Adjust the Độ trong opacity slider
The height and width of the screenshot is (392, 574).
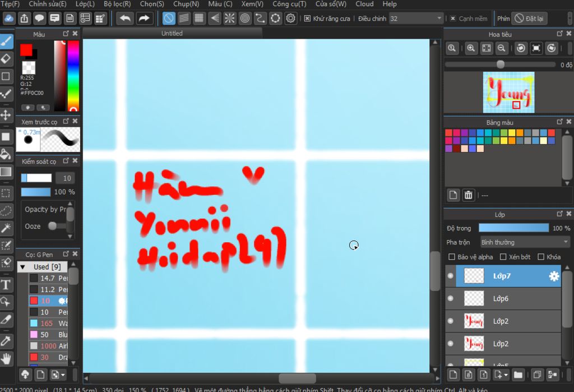[x=513, y=228]
